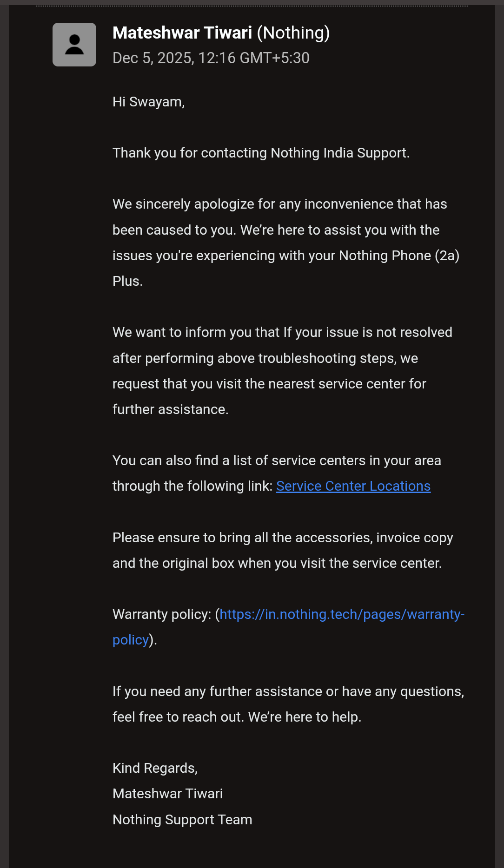This screenshot has height=868, width=504.
Task: Click the signature name Mateshwar Tiwari
Action: point(168,794)
